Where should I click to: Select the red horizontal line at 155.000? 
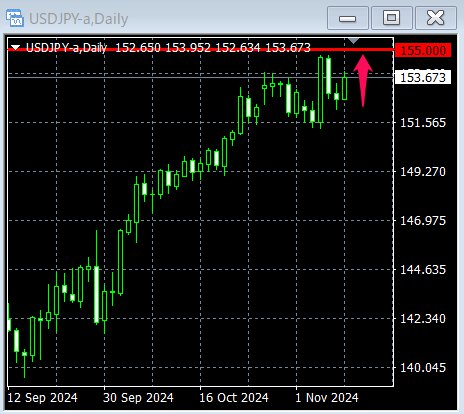(200, 50)
